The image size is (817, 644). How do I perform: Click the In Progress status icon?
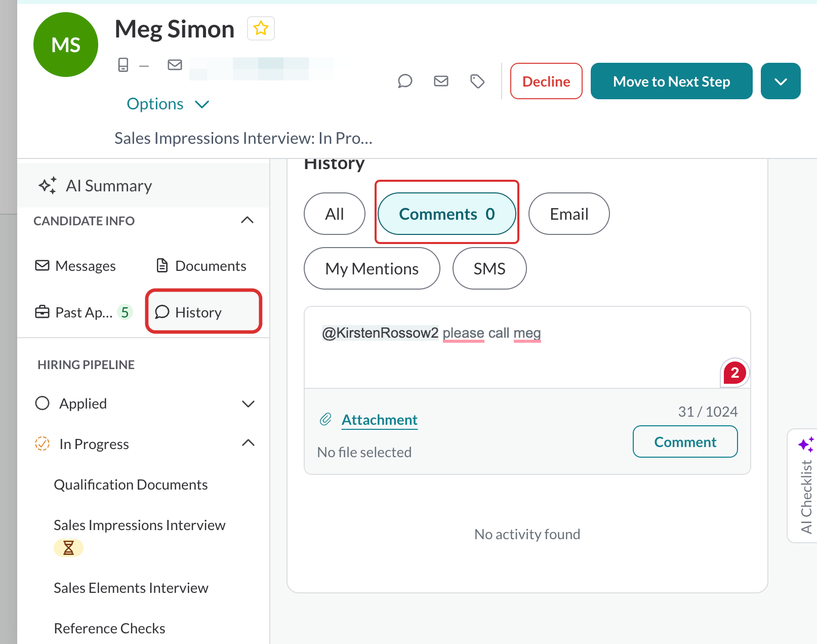(x=42, y=444)
